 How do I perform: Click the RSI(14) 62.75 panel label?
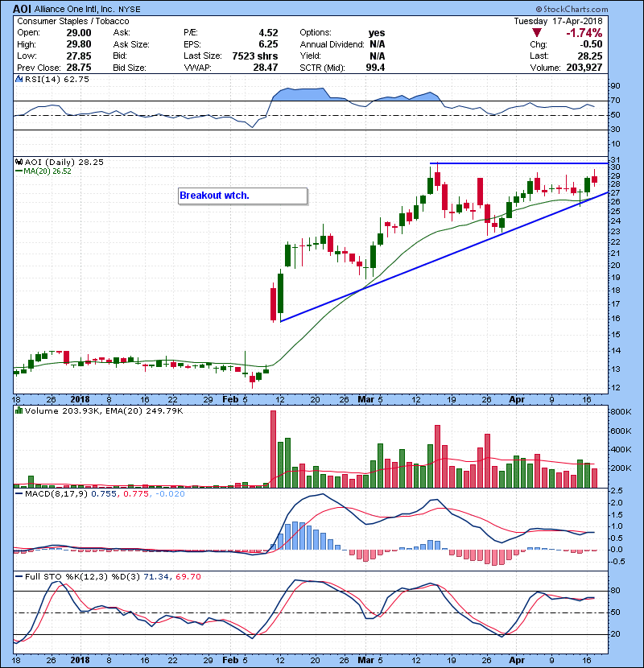(x=57, y=79)
